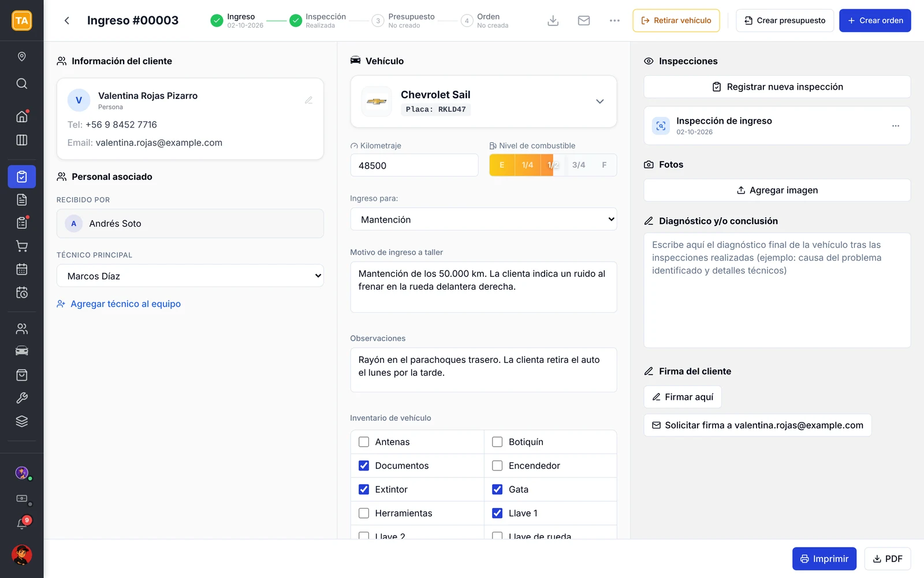Viewport: 924px width, 578px height.
Task: Check the Herramientas inventory checkbox
Action: 364,513
